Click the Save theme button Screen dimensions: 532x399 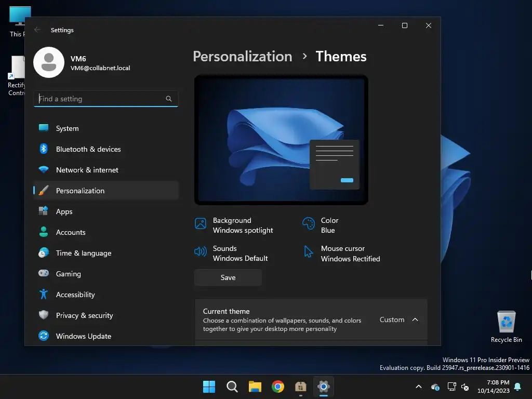point(228,277)
